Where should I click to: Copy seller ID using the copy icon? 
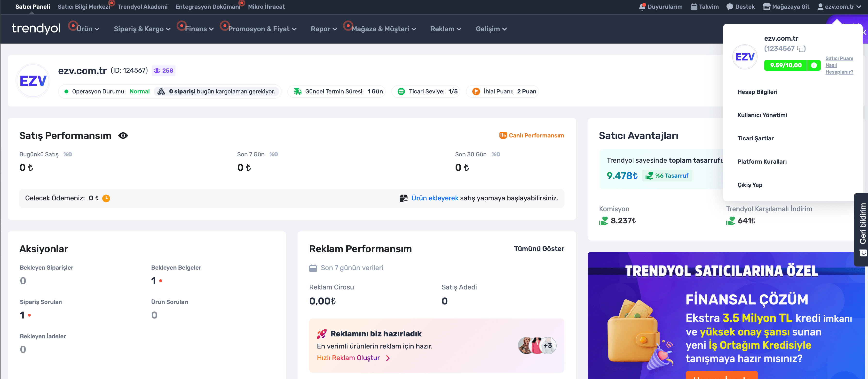point(801,49)
